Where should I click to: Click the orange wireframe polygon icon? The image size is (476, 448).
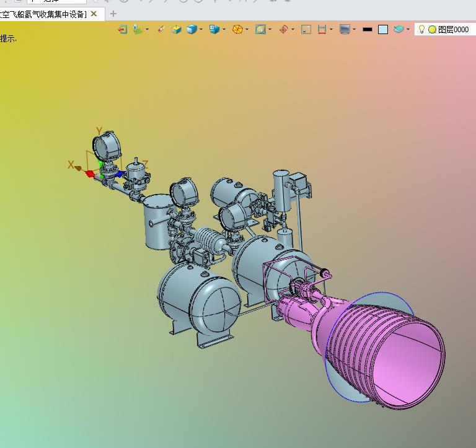[x=237, y=30]
